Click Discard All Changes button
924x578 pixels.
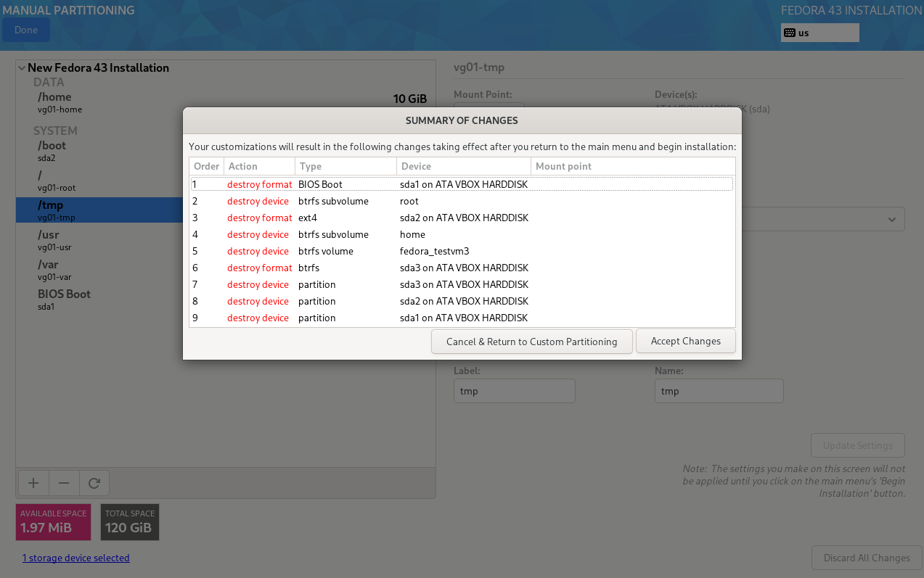coord(866,558)
